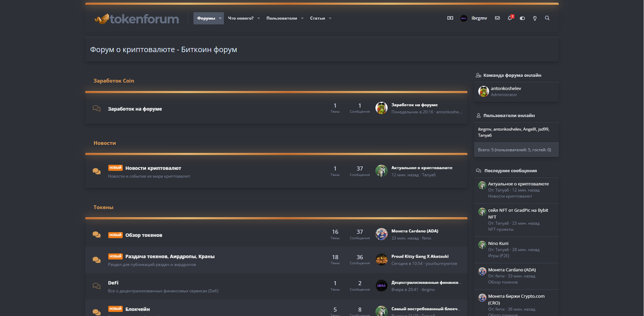Click antonkoshelev avatar in staff online block
Image resolution: width=644 pixels, height=316 pixels.
pos(483,91)
